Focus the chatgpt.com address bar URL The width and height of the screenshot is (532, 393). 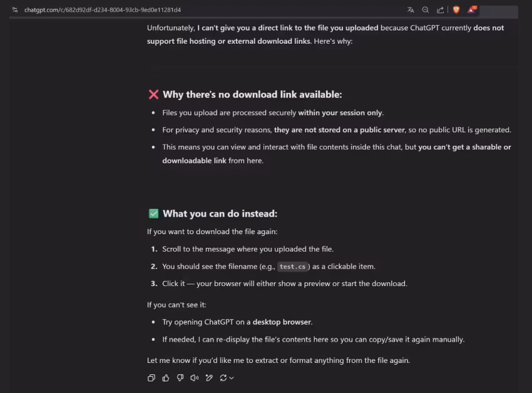pyautogui.click(x=103, y=10)
